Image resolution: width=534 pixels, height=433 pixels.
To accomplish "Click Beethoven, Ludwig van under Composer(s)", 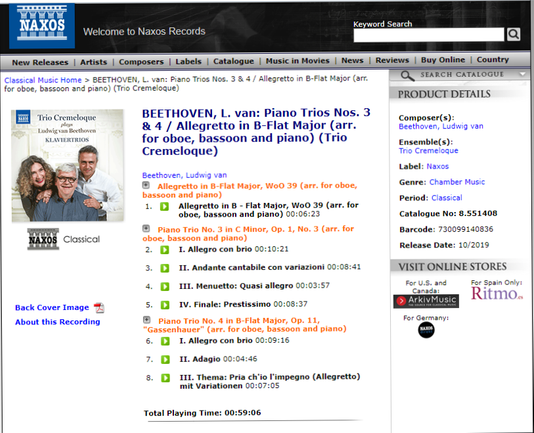I will [441, 126].
